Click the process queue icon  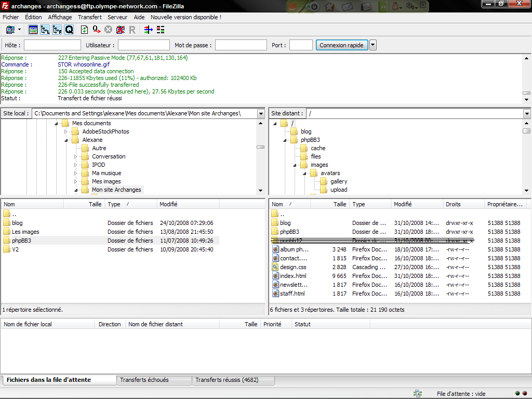[x=97, y=30]
